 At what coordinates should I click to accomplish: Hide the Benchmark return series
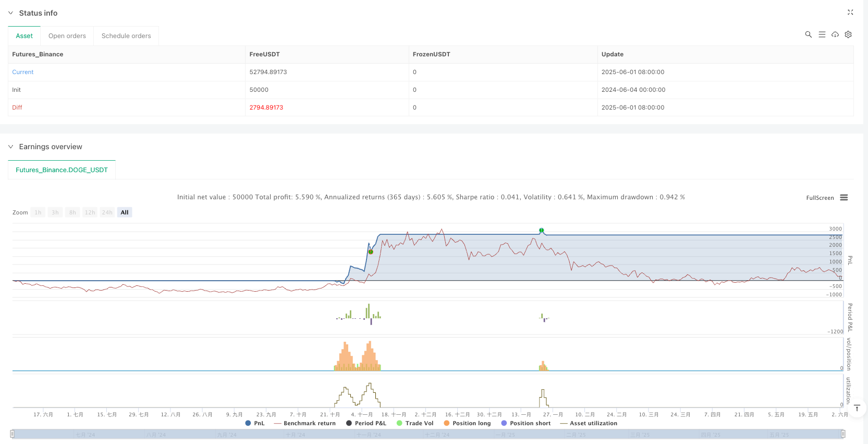pos(304,423)
